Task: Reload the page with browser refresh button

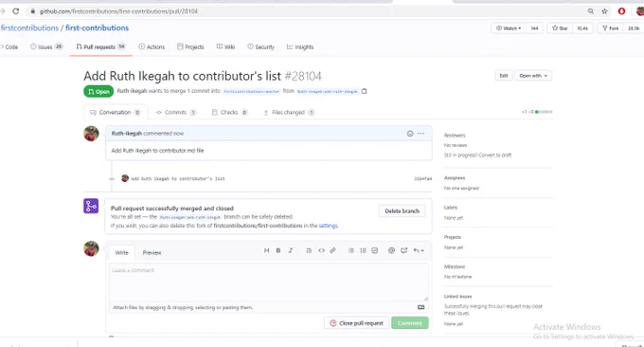Action: 15,11
